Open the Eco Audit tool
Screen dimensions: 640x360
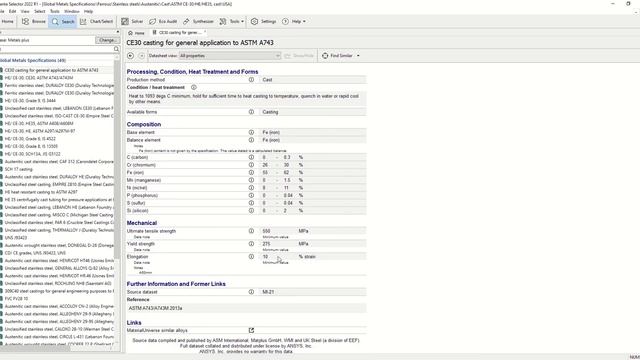163,21
